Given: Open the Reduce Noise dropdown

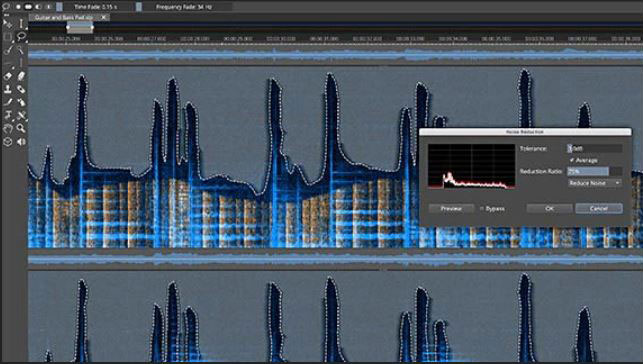Looking at the screenshot, I should (x=595, y=183).
